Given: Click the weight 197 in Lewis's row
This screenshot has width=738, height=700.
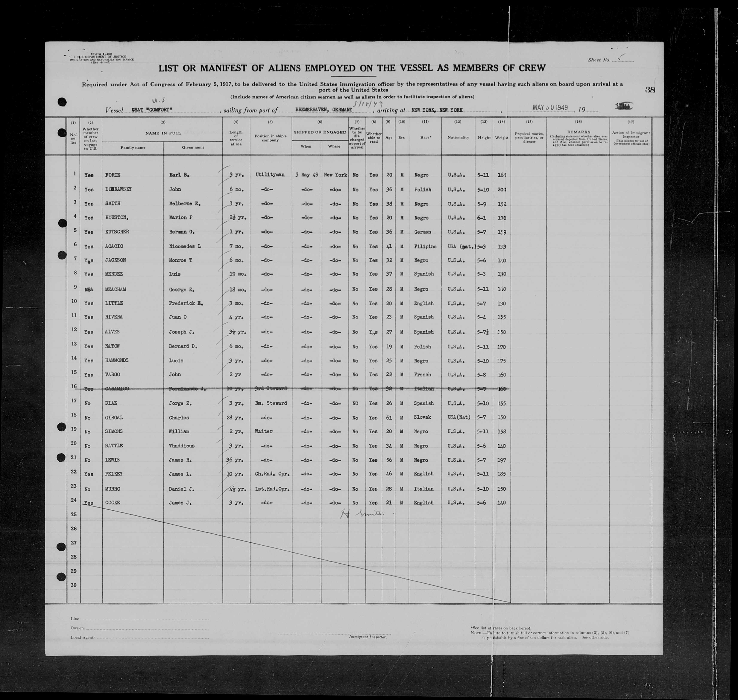Looking at the screenshot, I should [x=502, y=460].
